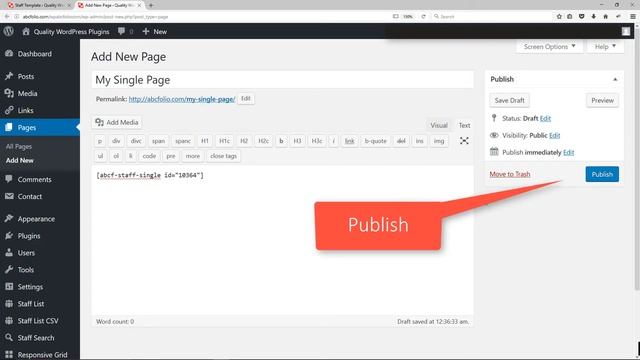This screenshot has height=360, width=640.
Task: Collapse the Publish panel arrow
Action: coord(615,79)
